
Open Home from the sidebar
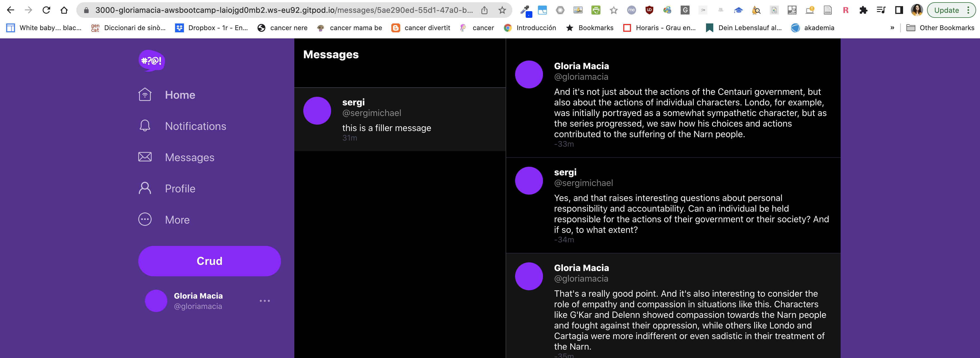(x=179, y=95)
